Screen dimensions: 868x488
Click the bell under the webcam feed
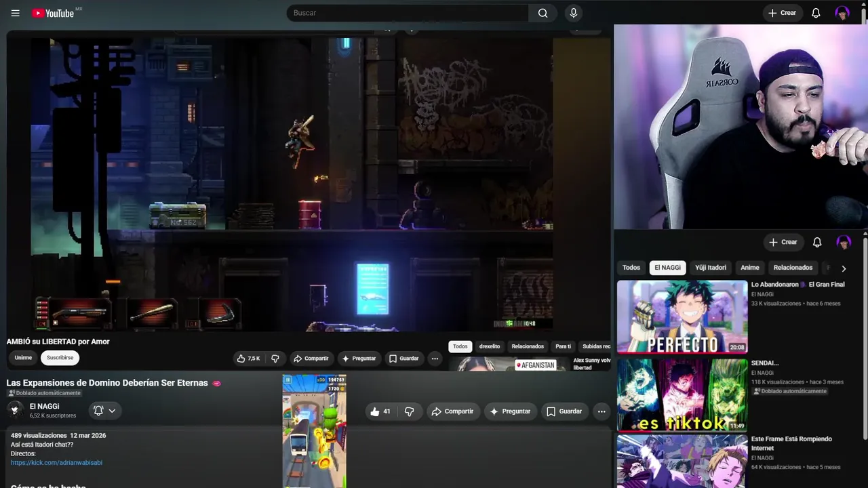click(817, 242)
